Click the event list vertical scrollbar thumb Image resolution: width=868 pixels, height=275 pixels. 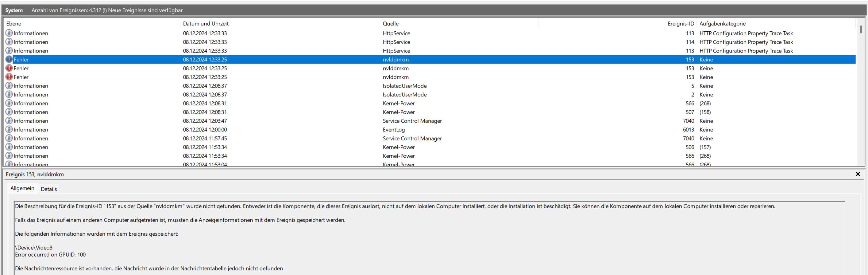(861, 30)
